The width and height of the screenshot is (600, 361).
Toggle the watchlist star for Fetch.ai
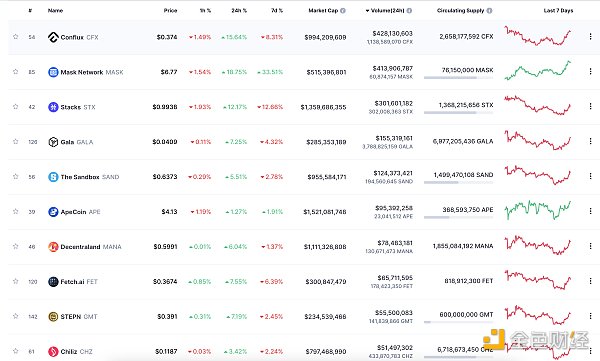tap(15, 281)
